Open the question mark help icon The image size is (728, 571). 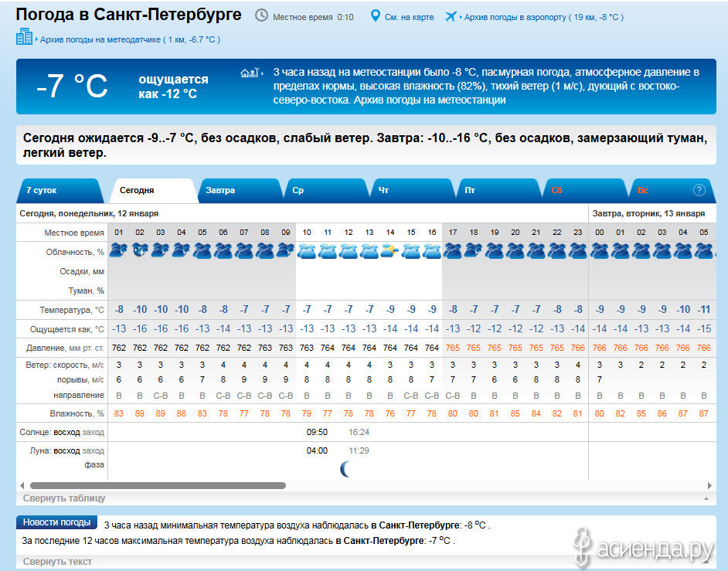(x=699, y=190)
